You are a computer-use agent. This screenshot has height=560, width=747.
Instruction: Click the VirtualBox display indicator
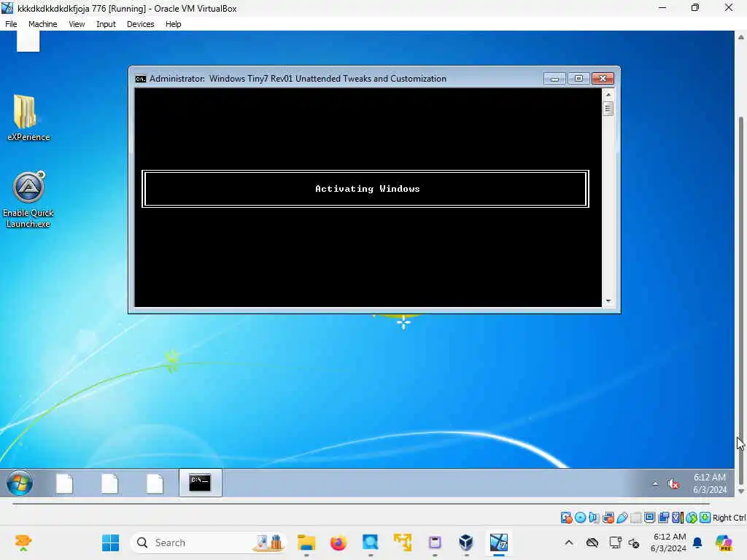(649, 518)
